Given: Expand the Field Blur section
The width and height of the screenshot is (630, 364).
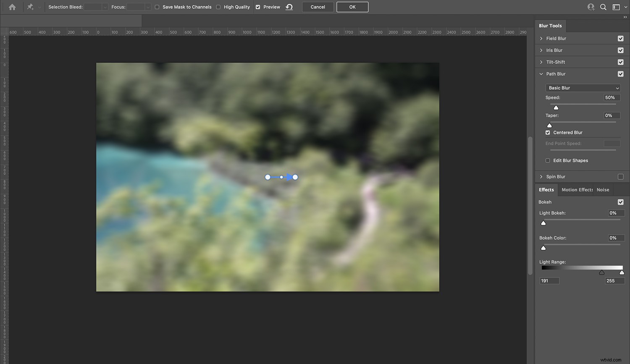Looking at the screenshot, I should click(541, 38).
